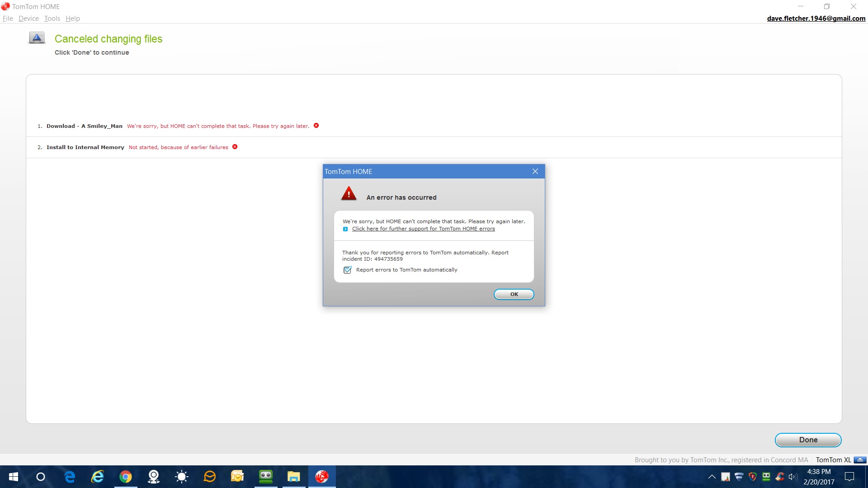Close the TomTom HOME error dialog
The width and height of the screenshot is (868, 488).
pyautogui.click(x=535, y=171)
